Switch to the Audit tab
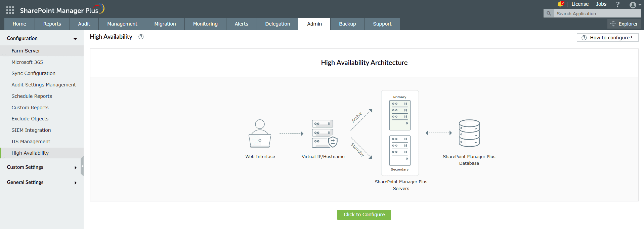The image size is (644, 229). click(84, 24)
